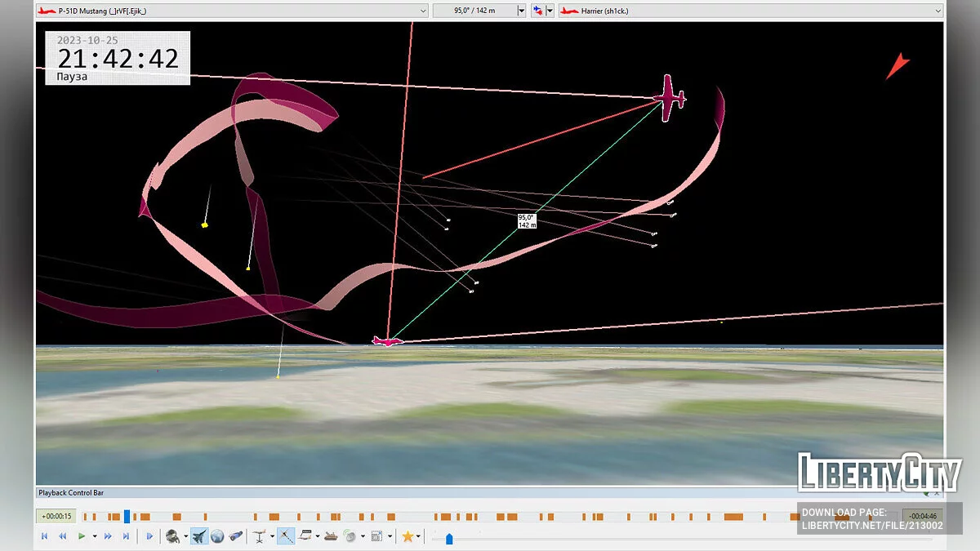Open the dropdown next to the layout panel icon
The width and height of the screenshot is (980, 551).
pyautogui.click(x=389, y=536)
